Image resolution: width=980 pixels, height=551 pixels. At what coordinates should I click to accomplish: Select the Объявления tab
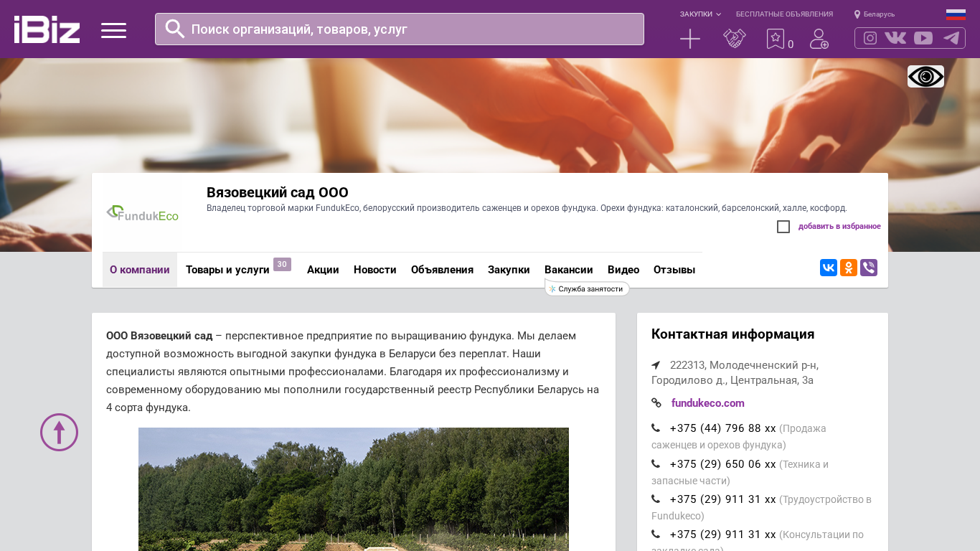point(442,270)
